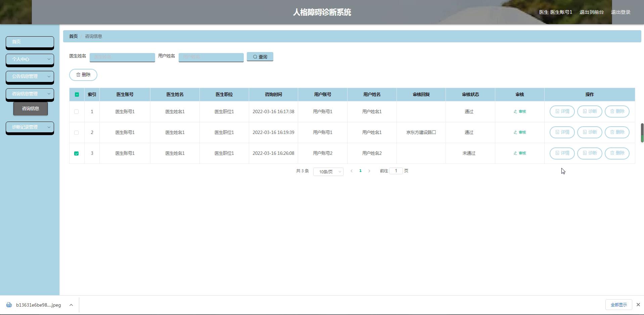Check the checkbox for row 1
Screen dimensions: 644x315
[77, 111]
